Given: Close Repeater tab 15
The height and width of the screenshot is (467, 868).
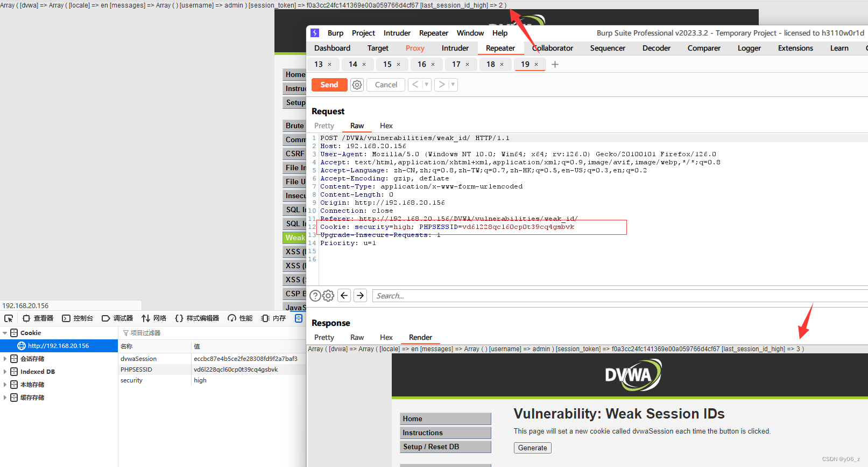Looking at the screenshot, I should 399,65.
